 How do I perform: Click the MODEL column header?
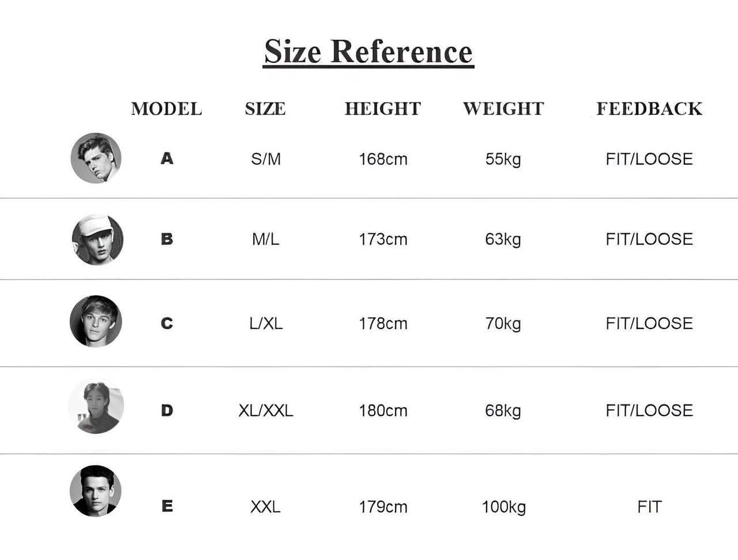pos(166,109)
